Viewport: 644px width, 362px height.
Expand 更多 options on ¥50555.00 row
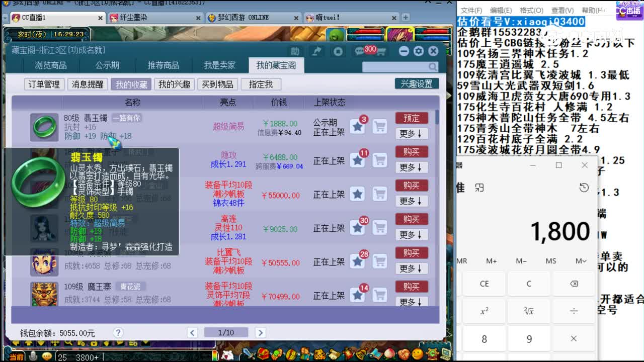click(x=411, y=268)
